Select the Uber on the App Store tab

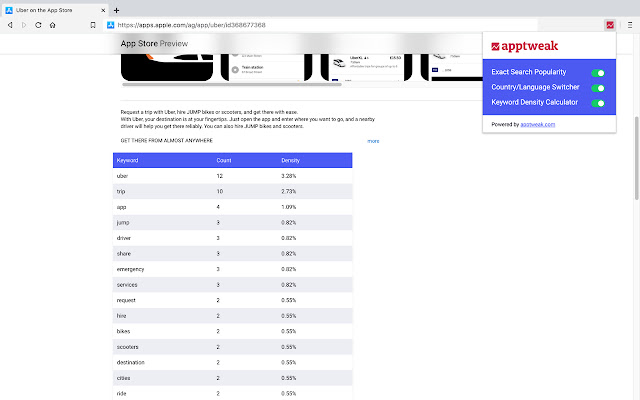click(x=54, y=10)
